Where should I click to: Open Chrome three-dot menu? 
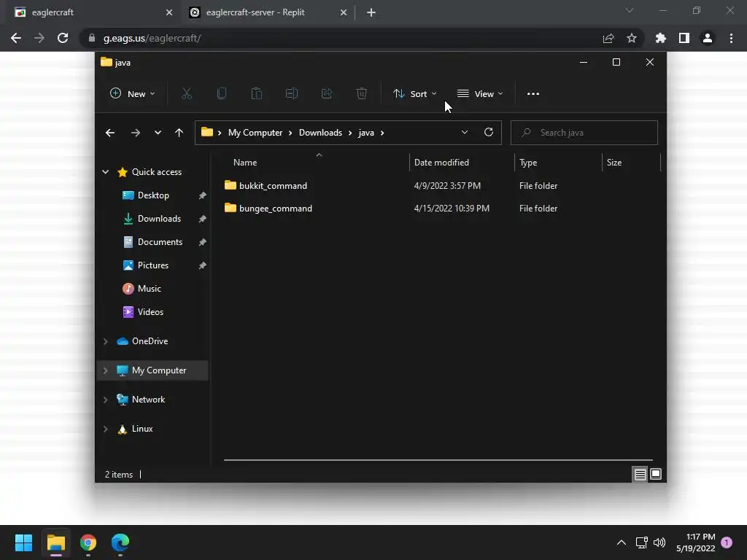[731, 38]
